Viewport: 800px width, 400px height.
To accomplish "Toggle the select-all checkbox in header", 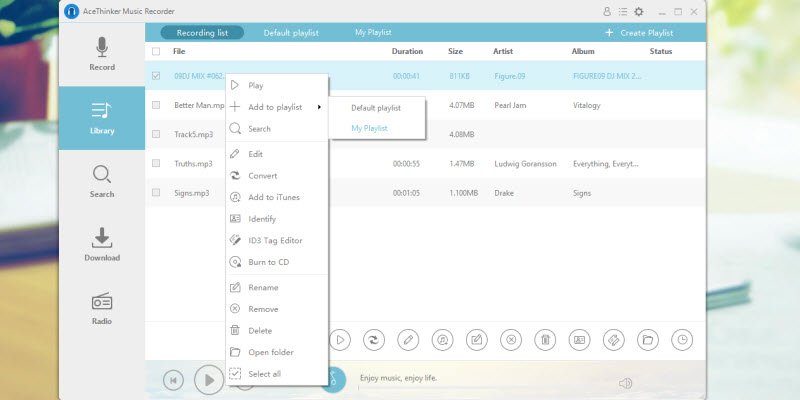I will pos(156,51).
